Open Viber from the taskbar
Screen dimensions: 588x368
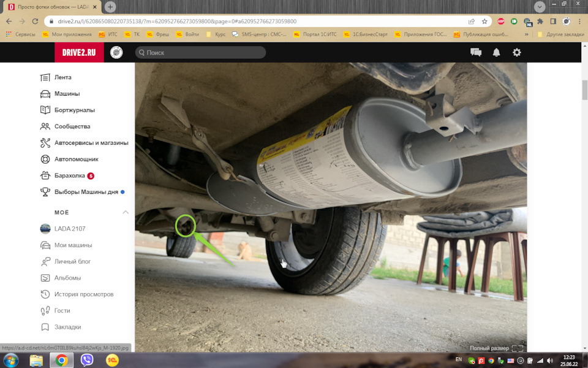point(87,360)
